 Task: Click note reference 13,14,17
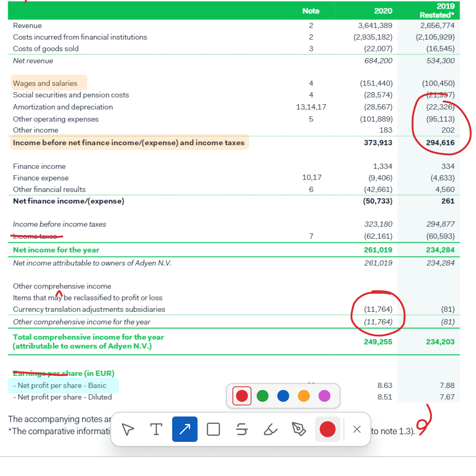[x=311, y=107]
